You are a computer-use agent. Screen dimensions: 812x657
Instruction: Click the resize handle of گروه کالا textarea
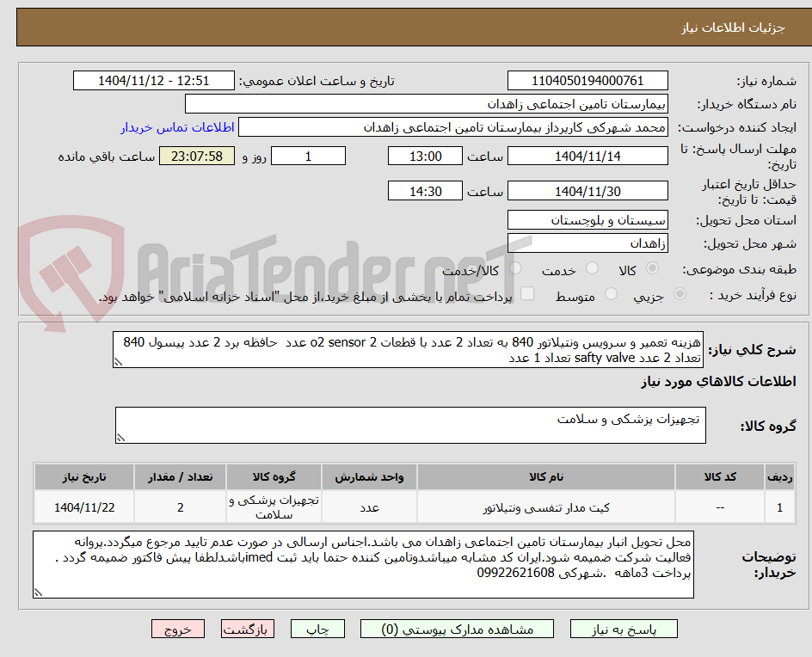[x=120, y=438]
